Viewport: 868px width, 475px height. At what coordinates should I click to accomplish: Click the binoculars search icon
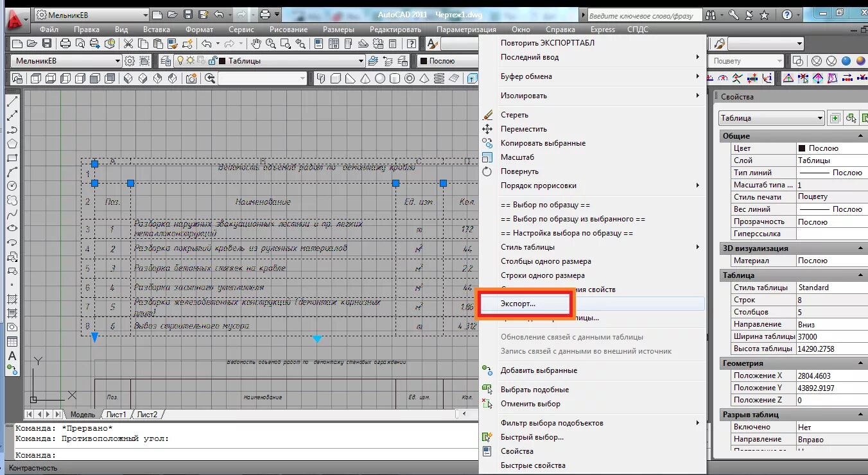pos(710,14)
